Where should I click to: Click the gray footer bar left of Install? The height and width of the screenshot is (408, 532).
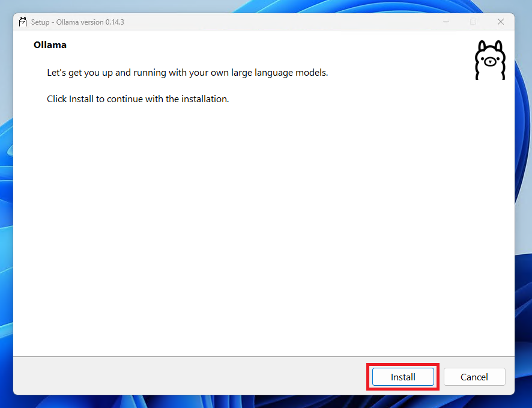pos(180,377)
